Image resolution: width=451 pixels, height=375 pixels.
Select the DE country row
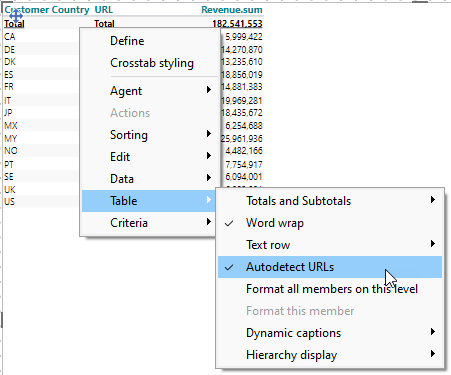tap(9, 50)
